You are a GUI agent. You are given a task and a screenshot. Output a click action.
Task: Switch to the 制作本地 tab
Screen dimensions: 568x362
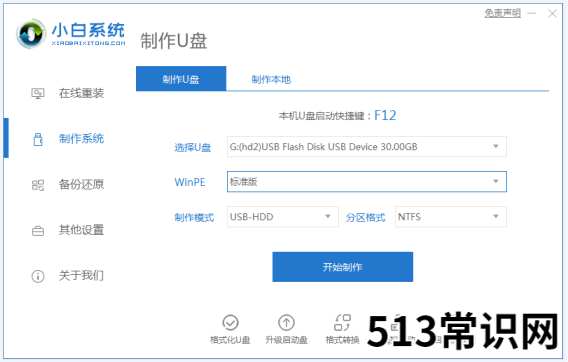click(271, 79)
